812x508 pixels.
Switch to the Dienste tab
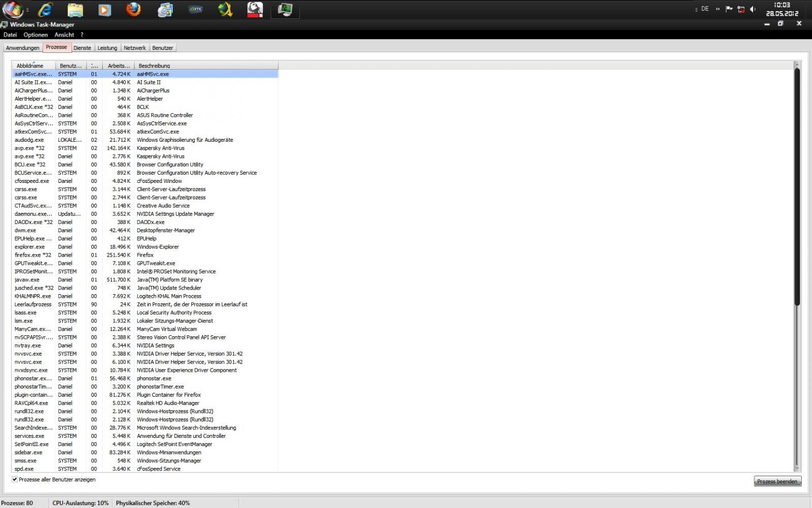(x=82, y=48)
